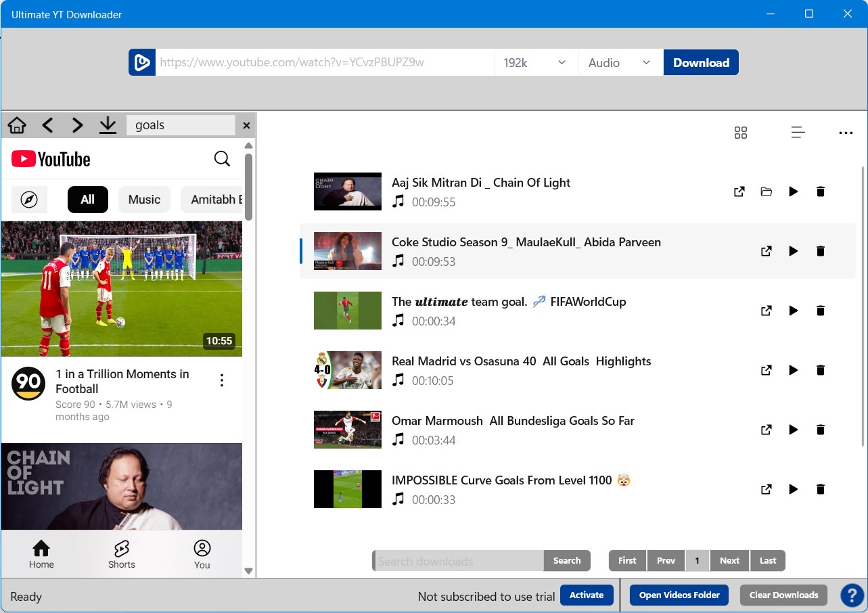Viewport: 868px width, 613px height.
Task: Play Aaj Sik Mitran Di _ Chain Of Light
Action: click(x=794, y=191)
